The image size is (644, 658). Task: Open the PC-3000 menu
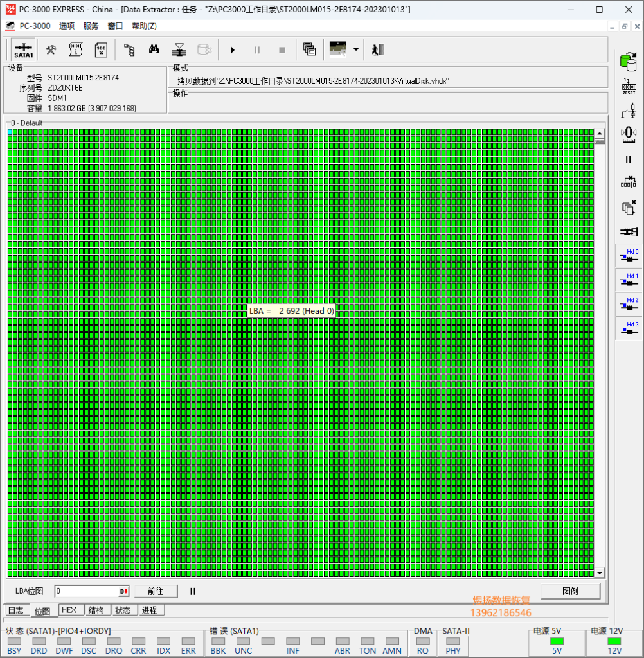pos(35,26)
